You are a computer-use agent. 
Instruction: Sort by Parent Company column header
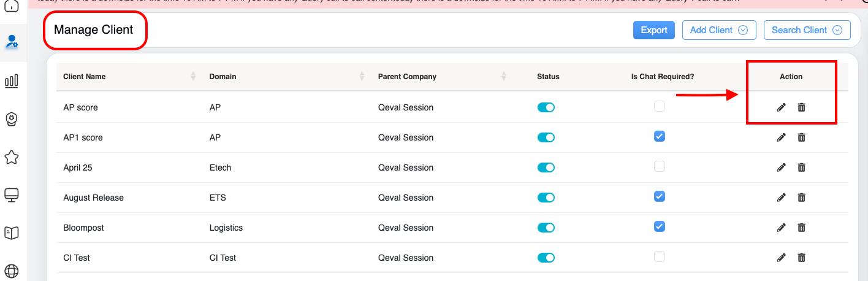pyautogui.click(x=504, y=77)
